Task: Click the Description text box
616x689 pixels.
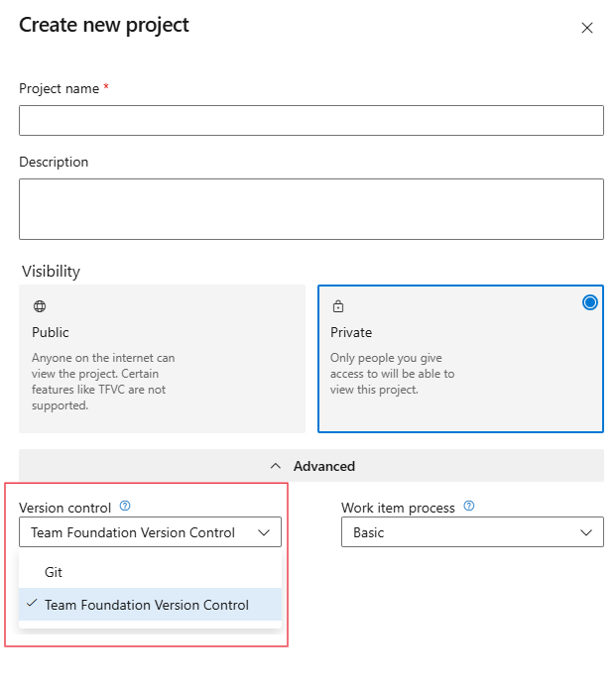Action: coord(311,208)
